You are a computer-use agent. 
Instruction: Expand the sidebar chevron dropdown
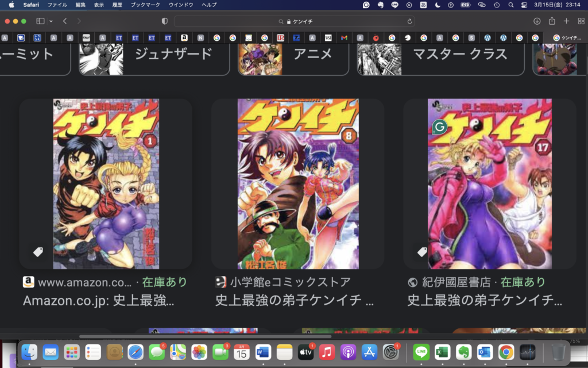(51, 21)
